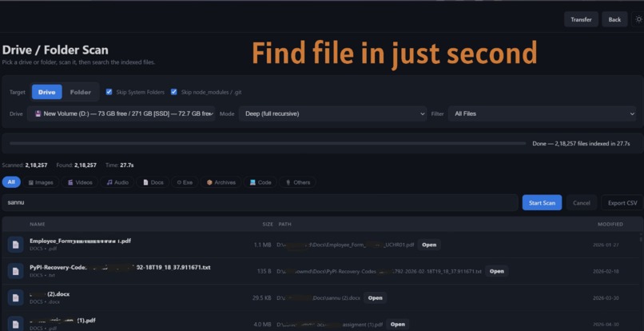The height and width of the screenshot is (331, 644).
Task: Sort by the PATH column header
Action: [284, 224]
